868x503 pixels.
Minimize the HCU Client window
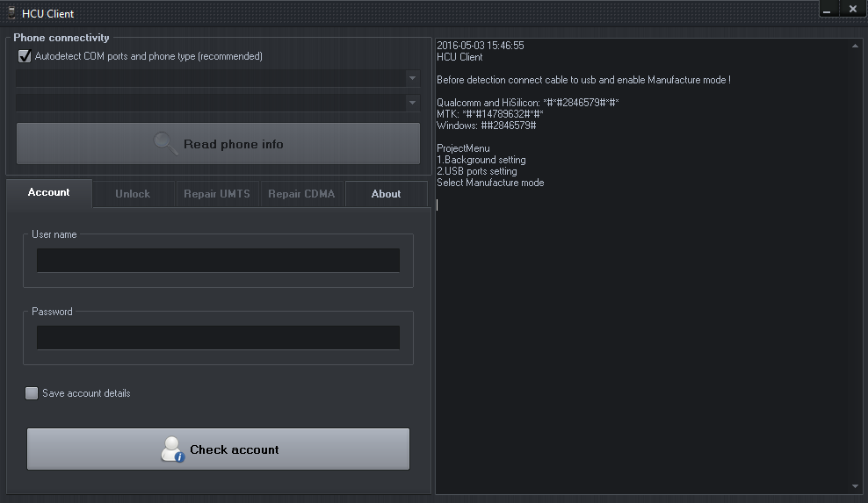coord(827,9)
